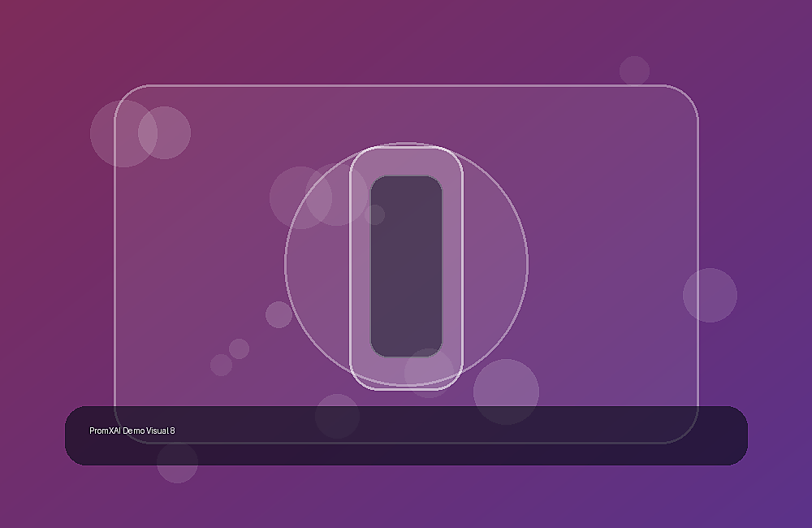Select the medium bubble on the circle's left outline

pos(279,314)
